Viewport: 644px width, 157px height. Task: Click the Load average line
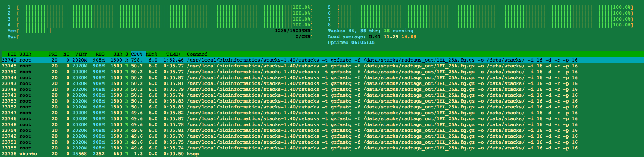(x=372, y=36)
